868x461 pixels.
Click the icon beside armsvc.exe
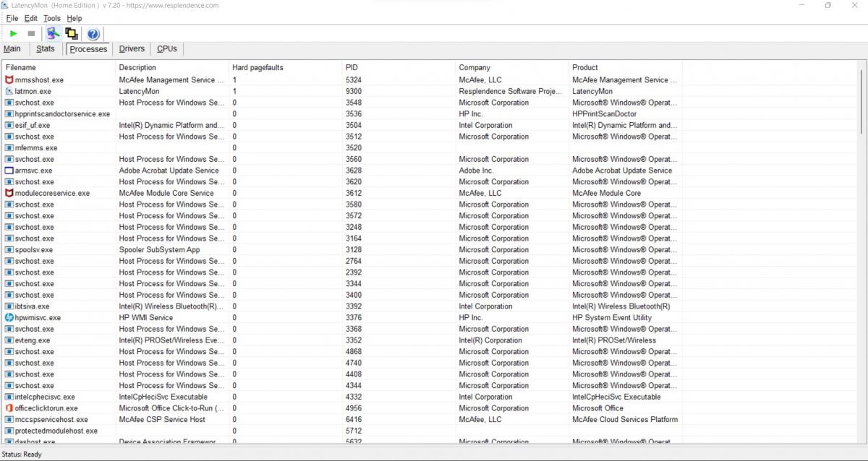[9, 171]
